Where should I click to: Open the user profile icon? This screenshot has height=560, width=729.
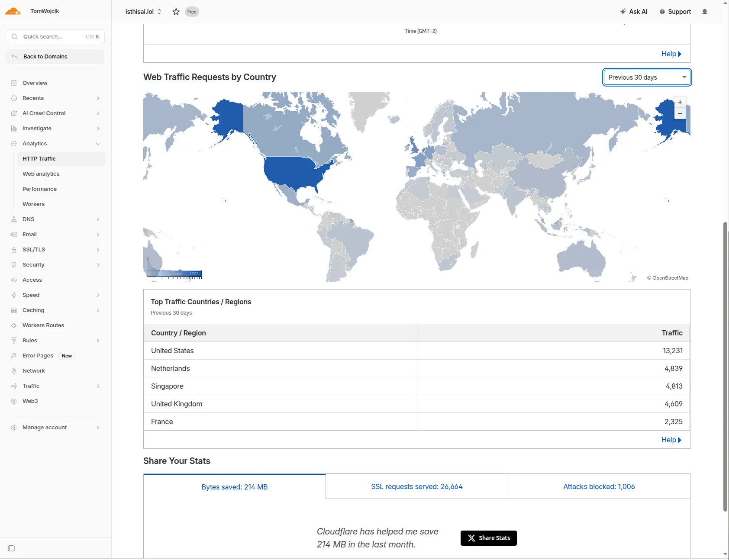click(705, 12)
